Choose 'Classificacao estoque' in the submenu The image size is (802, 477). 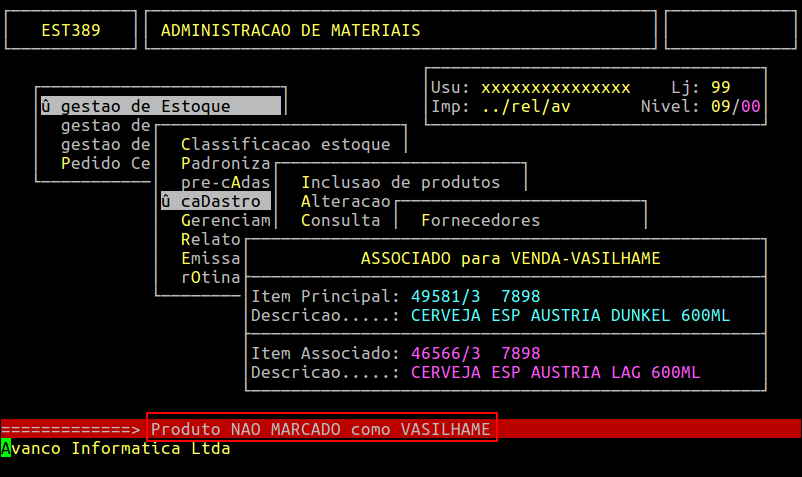pyautogui.click(x=285, y=144)
